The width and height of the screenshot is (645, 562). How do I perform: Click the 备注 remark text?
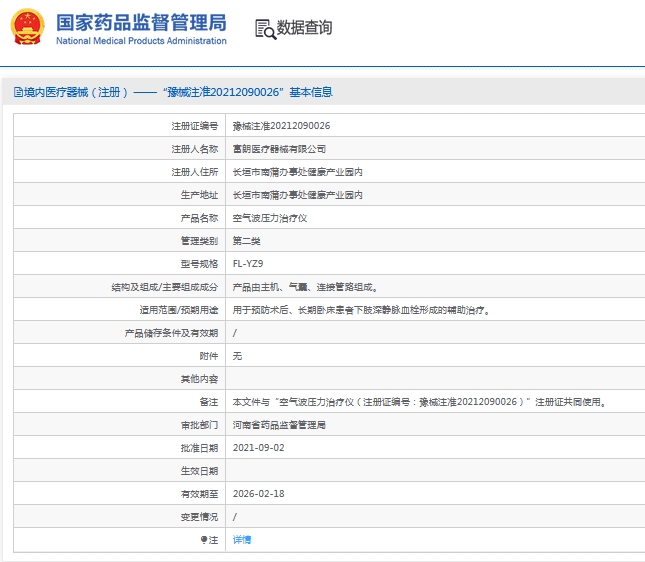click(x=420, y=402)
